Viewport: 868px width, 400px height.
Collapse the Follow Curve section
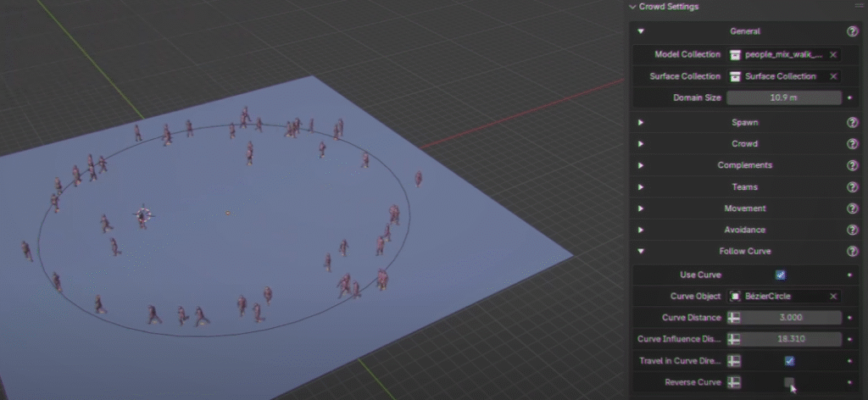pyautogui.click(x=641, y=252)
